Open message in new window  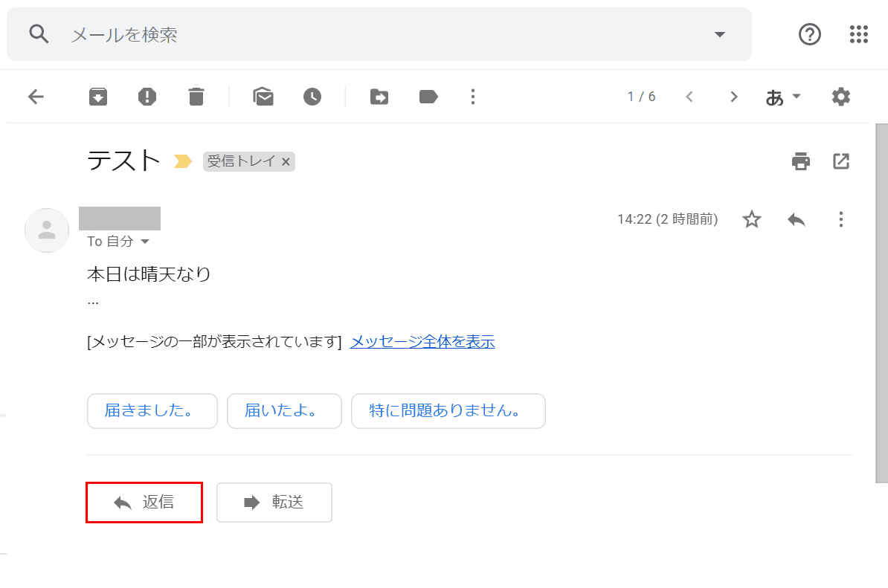[841, 161]
